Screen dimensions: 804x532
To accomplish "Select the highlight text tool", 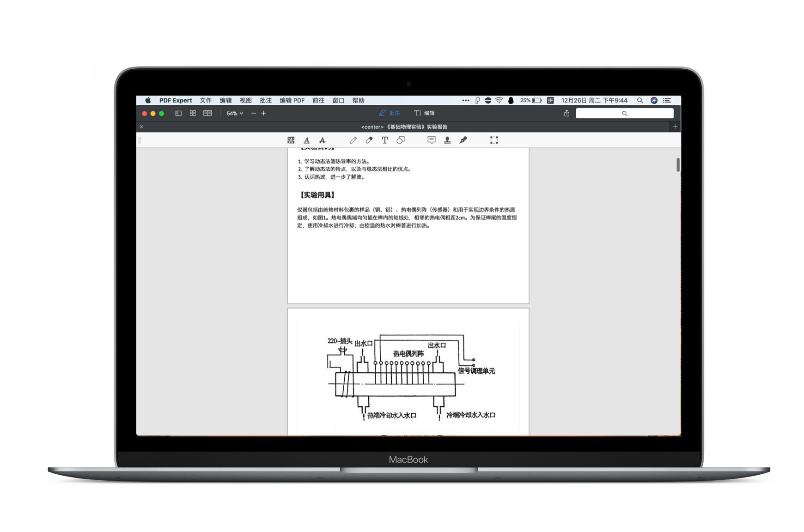I will pyautogui.click(x=291, y=140).
